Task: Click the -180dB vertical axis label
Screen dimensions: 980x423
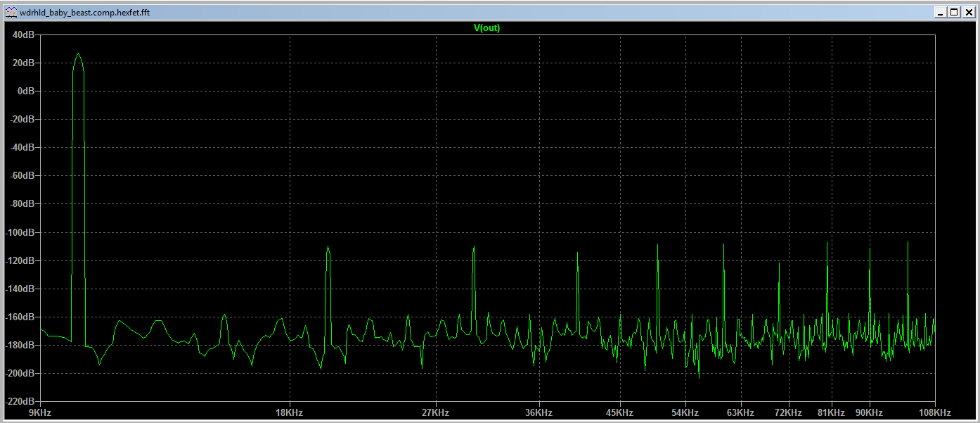Action: pos(20,345)
